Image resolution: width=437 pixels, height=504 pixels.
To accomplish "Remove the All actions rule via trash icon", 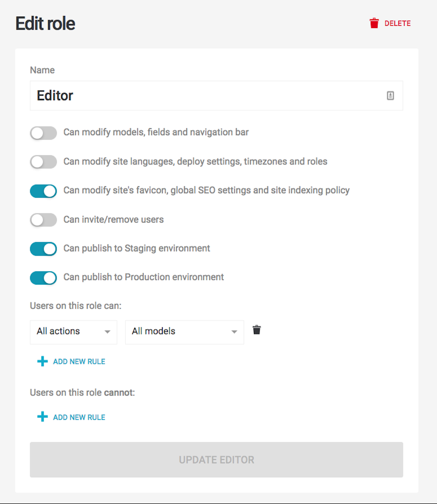I will point(257,330).
